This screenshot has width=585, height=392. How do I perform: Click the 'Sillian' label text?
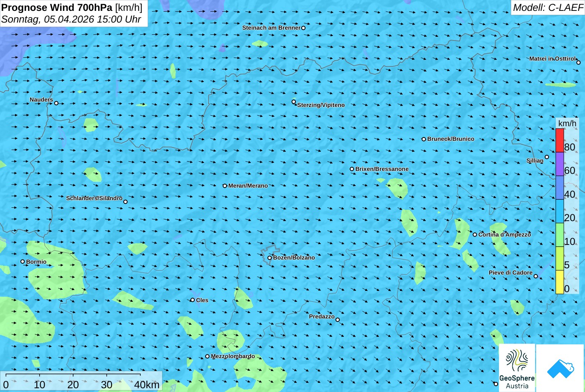pos(535,161)
